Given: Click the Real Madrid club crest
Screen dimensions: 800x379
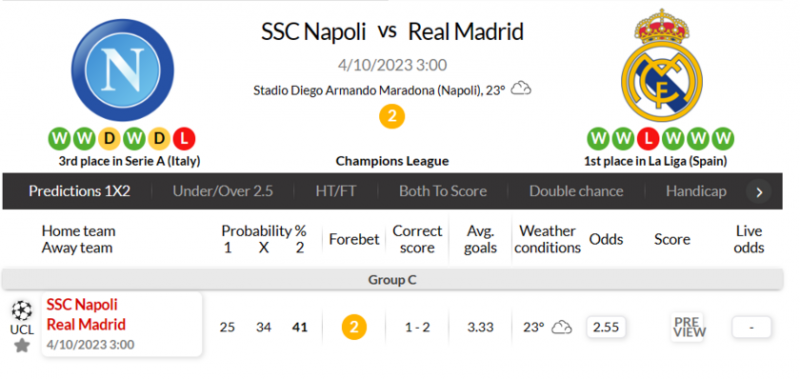Looking at the screenshot, I should 662,65.
